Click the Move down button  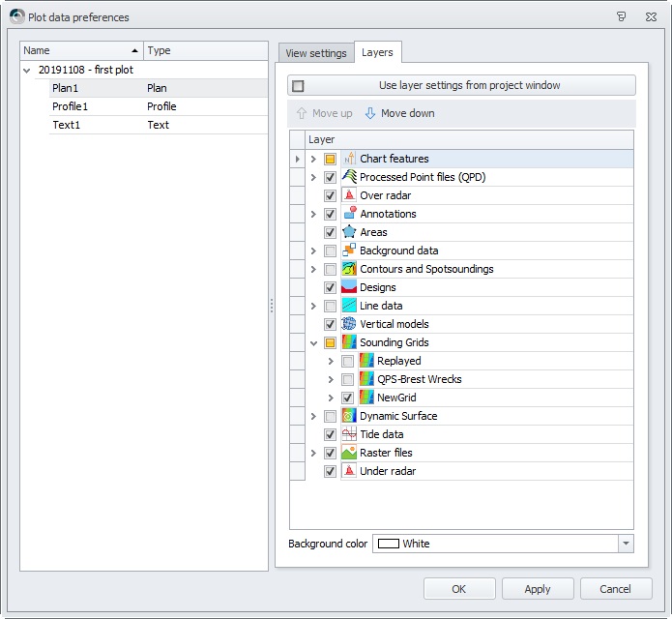399,113
